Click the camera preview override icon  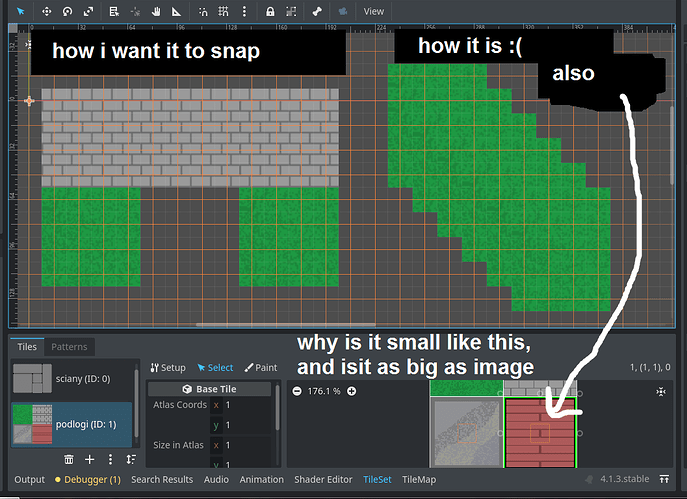(x=343, y=11)
